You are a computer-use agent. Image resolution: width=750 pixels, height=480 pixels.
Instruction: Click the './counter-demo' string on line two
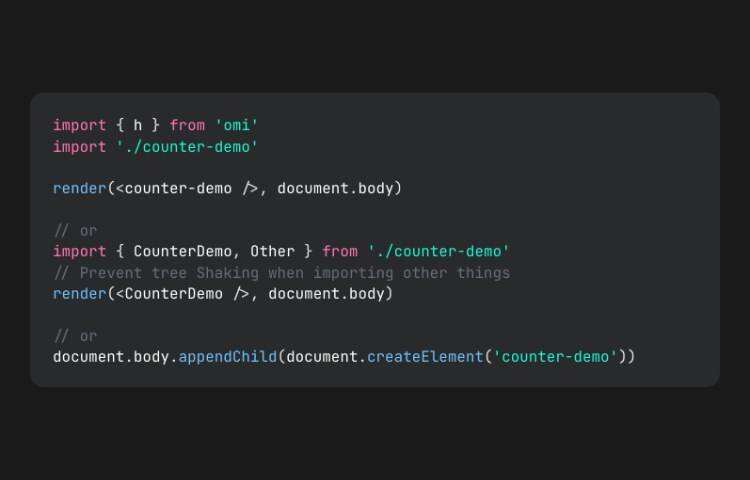[187, 147]
